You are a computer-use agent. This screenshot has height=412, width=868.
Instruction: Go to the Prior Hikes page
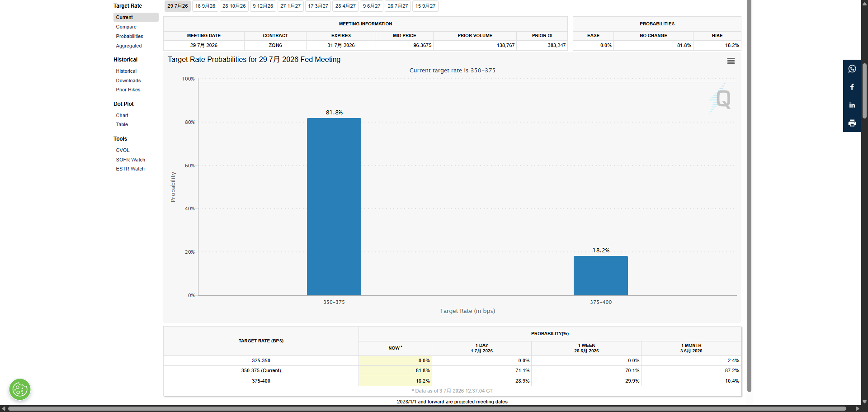point(128,90)
